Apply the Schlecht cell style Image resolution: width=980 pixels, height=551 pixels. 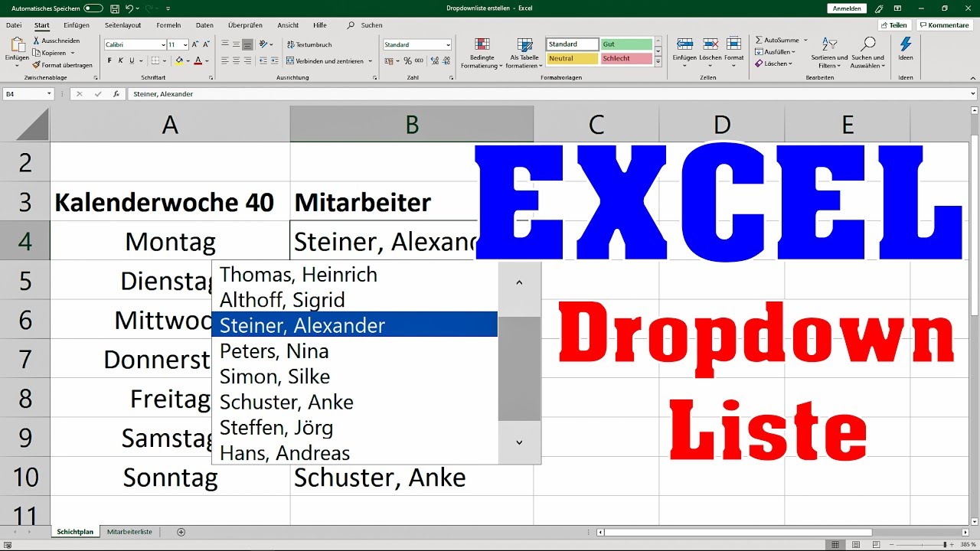click(626, 58)
